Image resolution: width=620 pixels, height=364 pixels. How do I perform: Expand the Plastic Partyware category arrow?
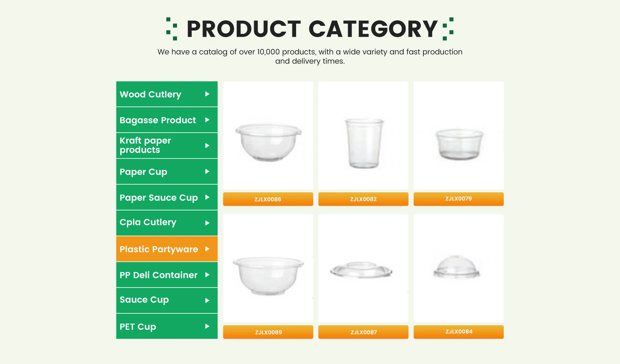tap(207, 249)
